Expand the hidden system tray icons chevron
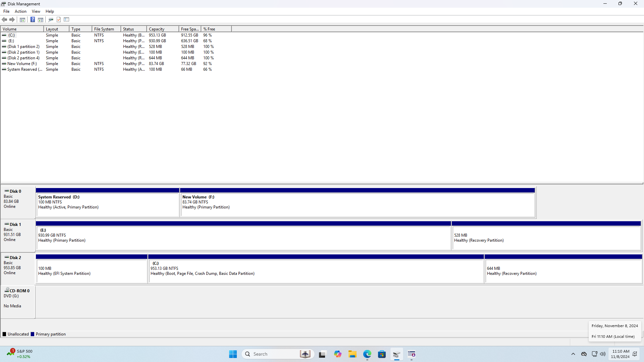 (573, 354)
